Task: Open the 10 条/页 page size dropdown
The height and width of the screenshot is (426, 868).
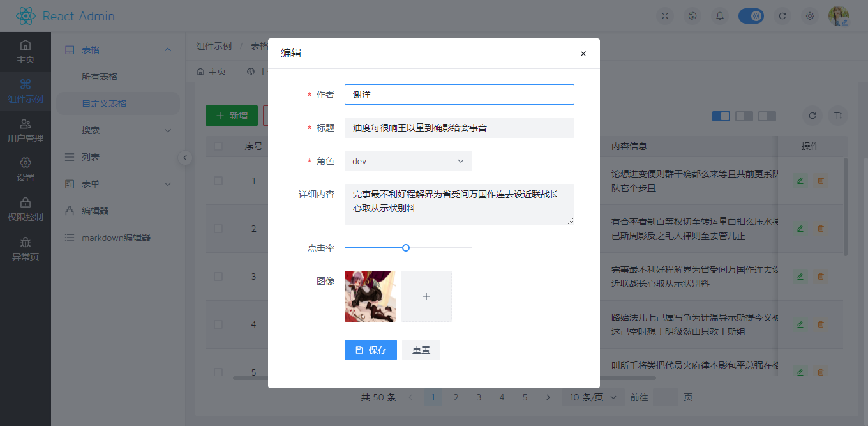Action: tap(594, 397)
